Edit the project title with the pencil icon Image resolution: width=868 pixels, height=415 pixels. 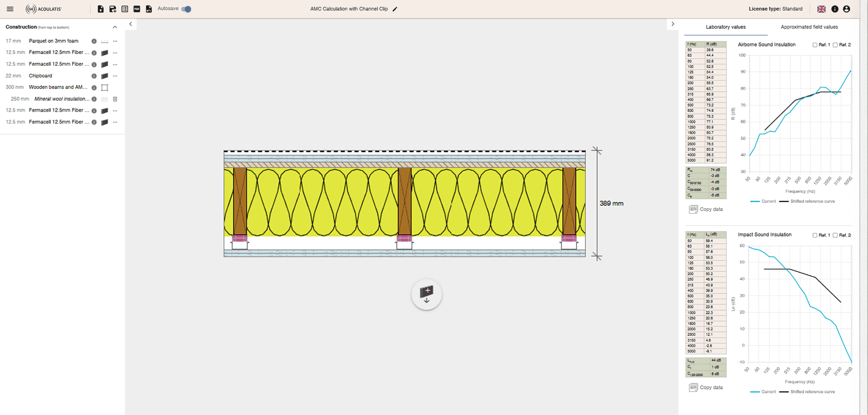coord(395,9)
